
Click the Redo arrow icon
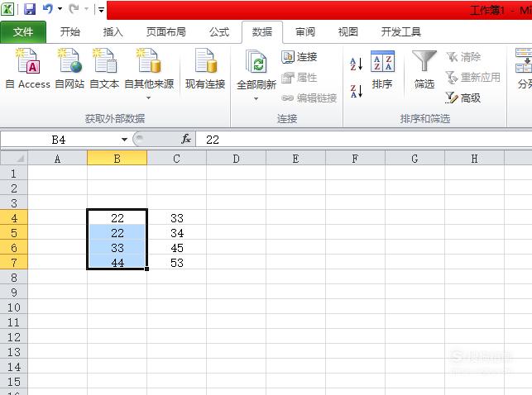click(74, 9)
